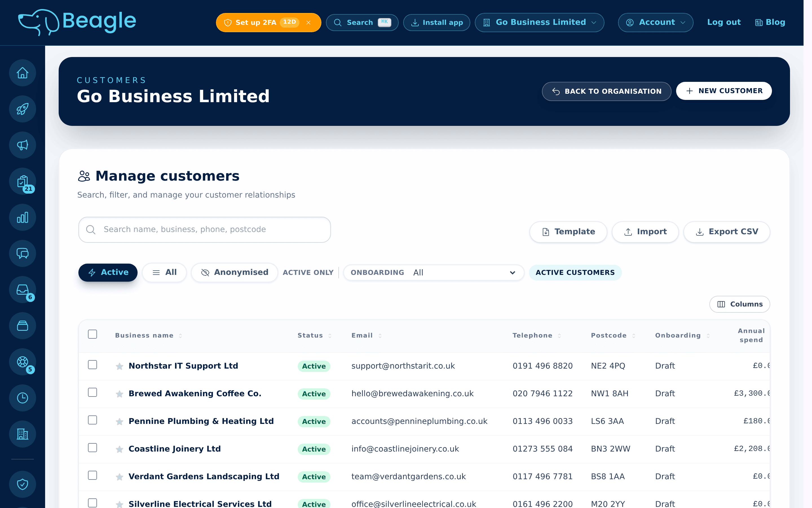Viewport: 812px width, 508px height.
Task: Open the megaphone announcements sidebar icon
Action: (23, 145)
